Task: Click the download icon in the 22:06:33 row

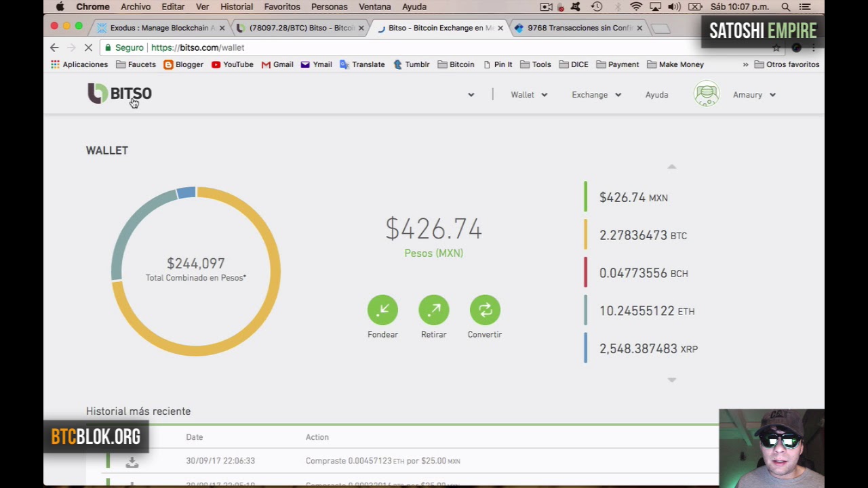Action: click(132, 462)
